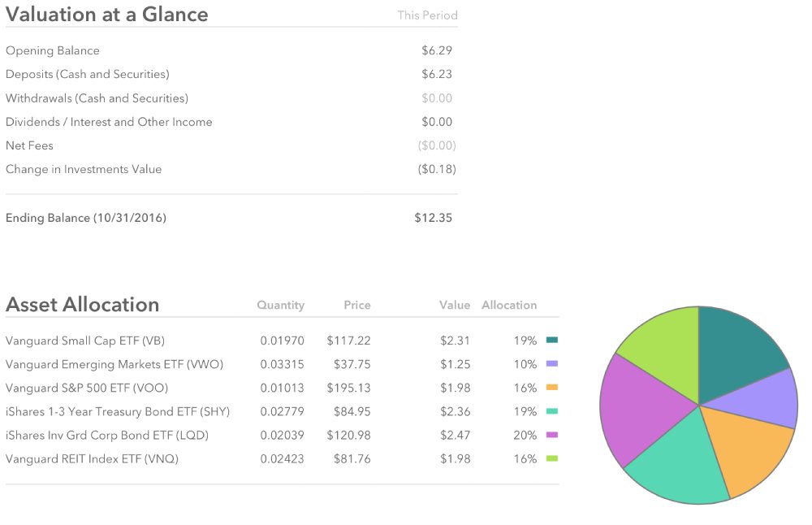Click the 0.03315 quantity cell
This screenshot has width=812, height=525.
(282, 364)
